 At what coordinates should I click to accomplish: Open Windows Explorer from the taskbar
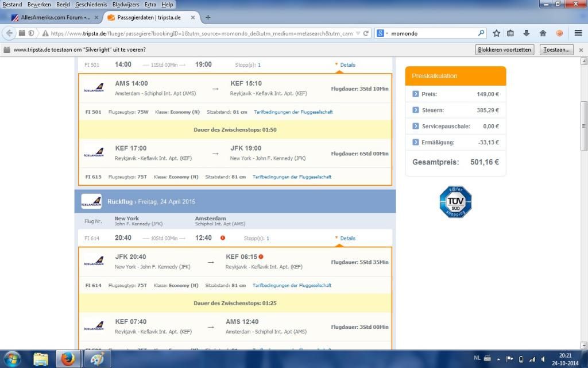41,359
